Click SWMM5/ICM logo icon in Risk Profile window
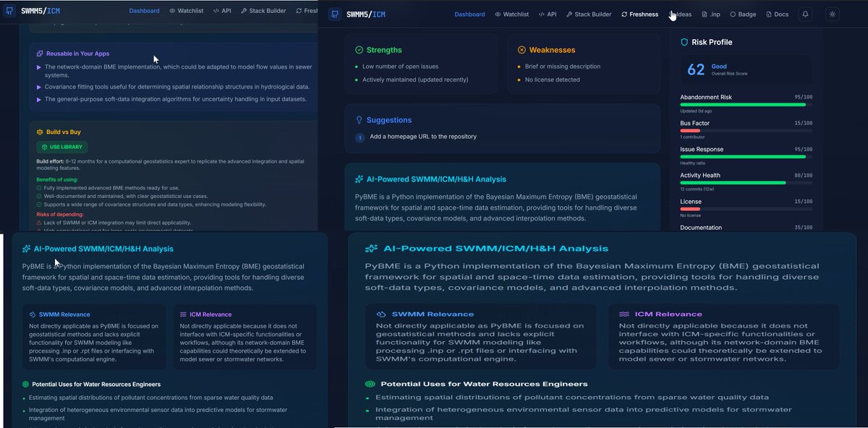Image resolution: width=868 pixels, height=428 pixels. click(x=335, y=14)
